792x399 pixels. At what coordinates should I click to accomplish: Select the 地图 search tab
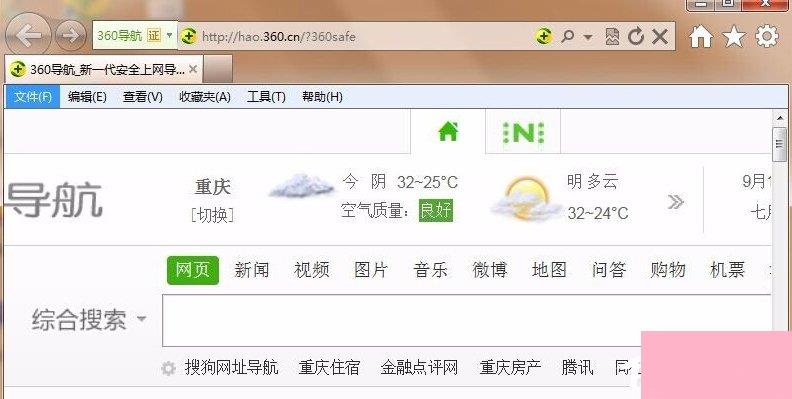coord(549,270)
